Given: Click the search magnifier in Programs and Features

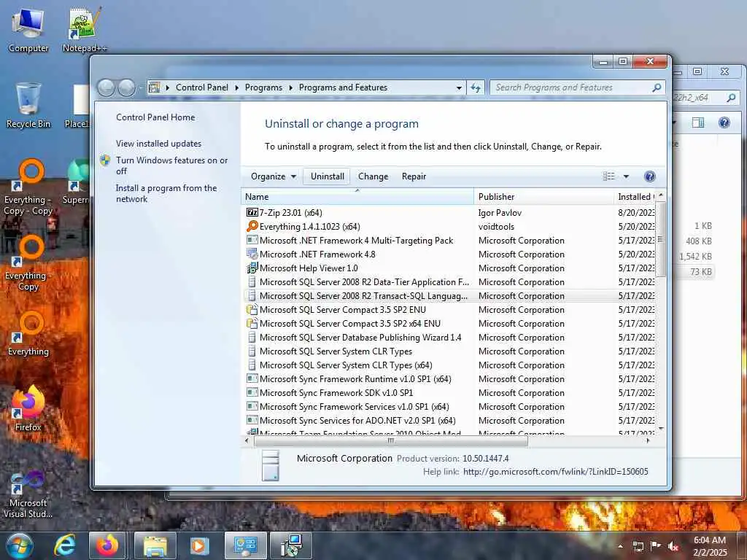Looking at the screenshot, I should pos(657,87).
